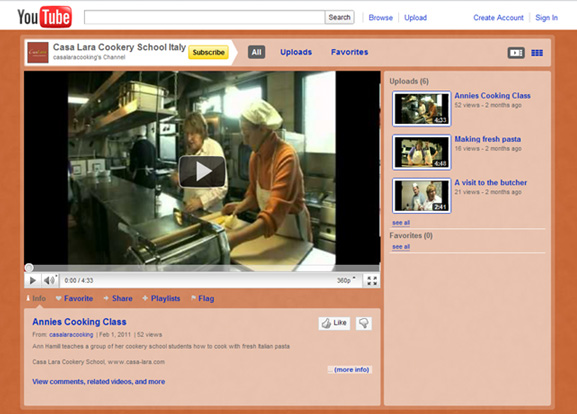Subscribe to Casa Lara channel
The height and width of the screenshot is (414, 577).
point(208,52)
